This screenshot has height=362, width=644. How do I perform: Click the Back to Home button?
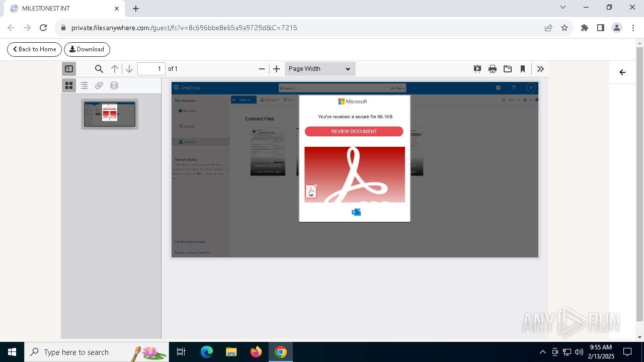34,49
